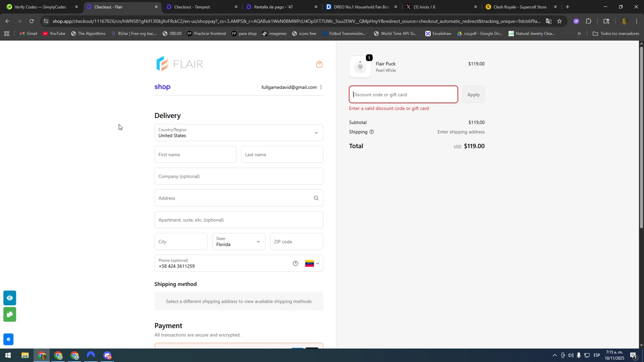
Task: Open browser extensions puzzle icon
Action: pyautogui.click(x=589, y=21)
